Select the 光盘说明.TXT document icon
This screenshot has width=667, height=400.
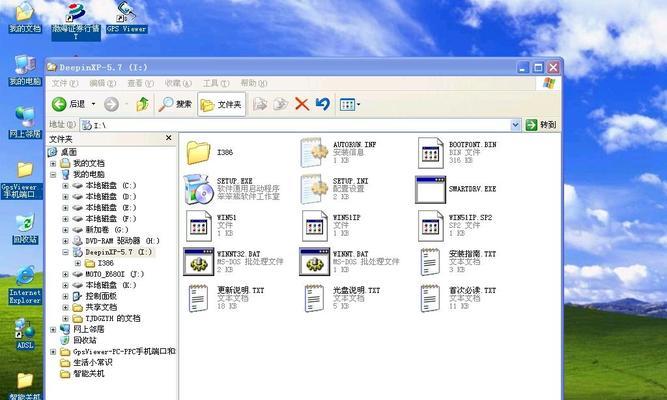[x=314, y=298]
